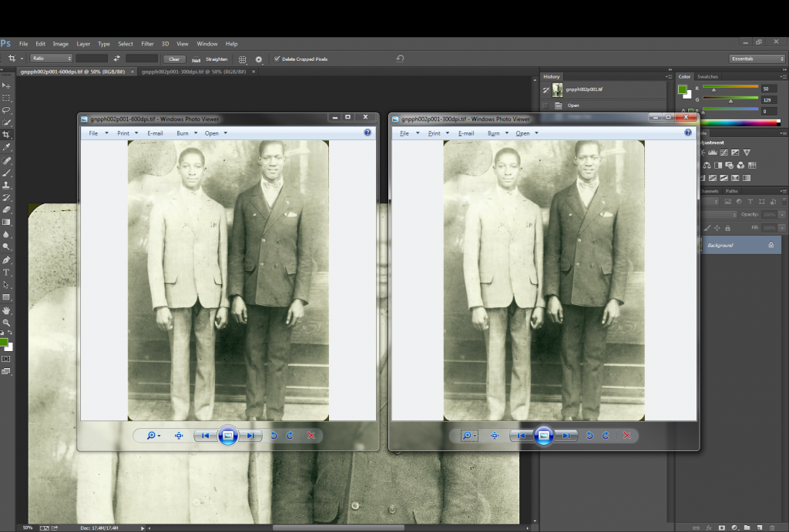The image size is (789, 532).
Task: Expand the Essentials workspace dropdown
Action: click(757, 59)
